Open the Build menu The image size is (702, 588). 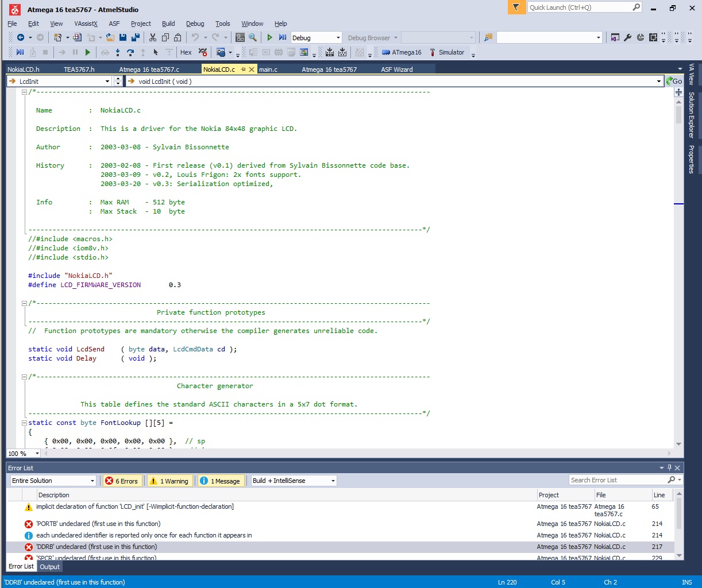168,24
